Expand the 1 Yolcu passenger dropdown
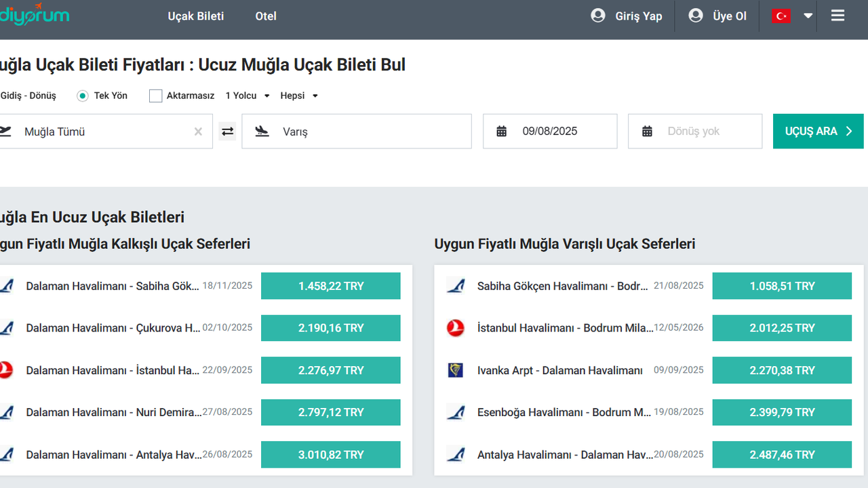This screenshot has height=488, width=868. tap(248, 96)
